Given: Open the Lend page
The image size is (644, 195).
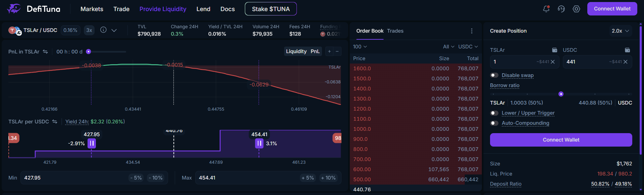Looking at the screenshot, I should (203, 9).
